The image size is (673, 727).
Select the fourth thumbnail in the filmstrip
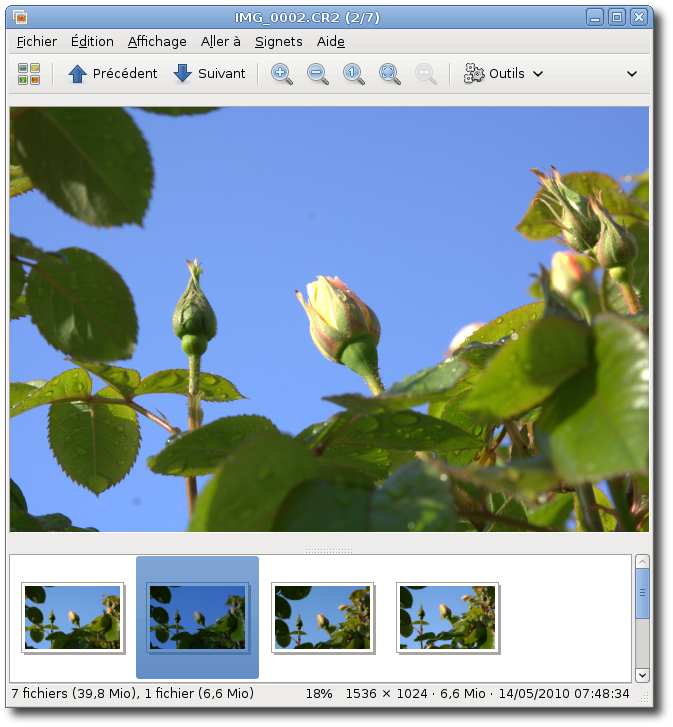[x=447, y=617]
